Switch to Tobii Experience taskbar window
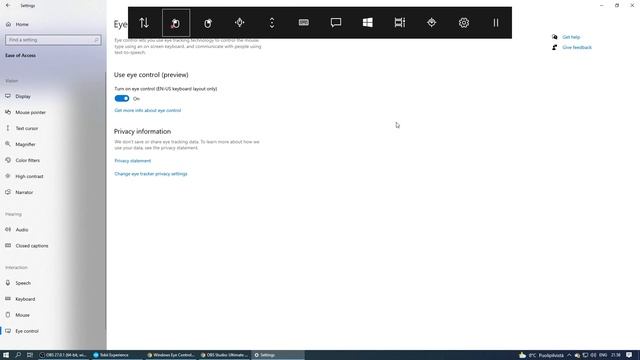Image resolution: width=640 pixels, height=360 pixels. (117, 355)
